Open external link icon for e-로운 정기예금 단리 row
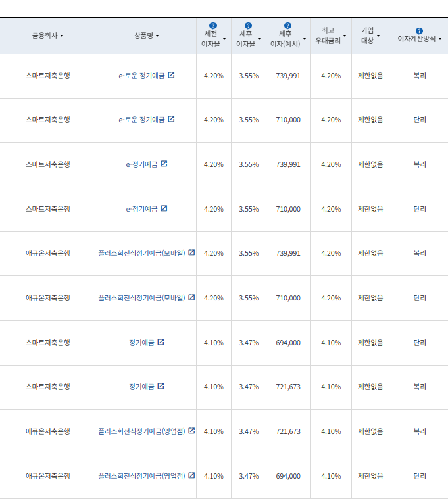This screenshot has width=448, height=503. pos(171,119)
